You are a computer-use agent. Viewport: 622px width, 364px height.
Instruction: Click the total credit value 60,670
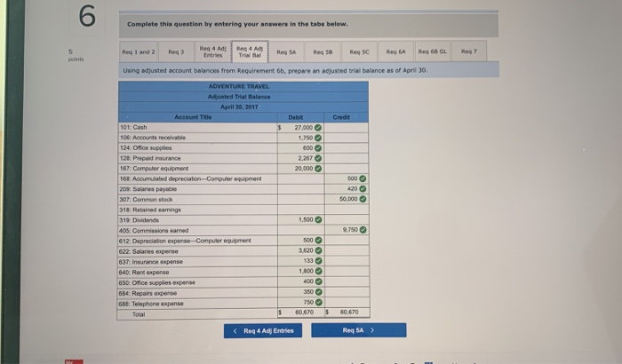[x=349, y=312]
